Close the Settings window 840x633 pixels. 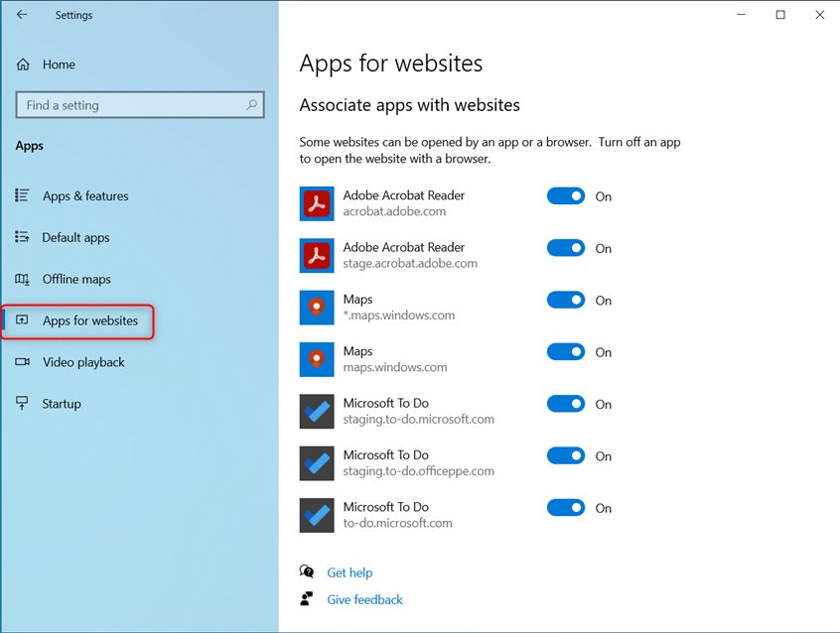[x=819, y=15]
